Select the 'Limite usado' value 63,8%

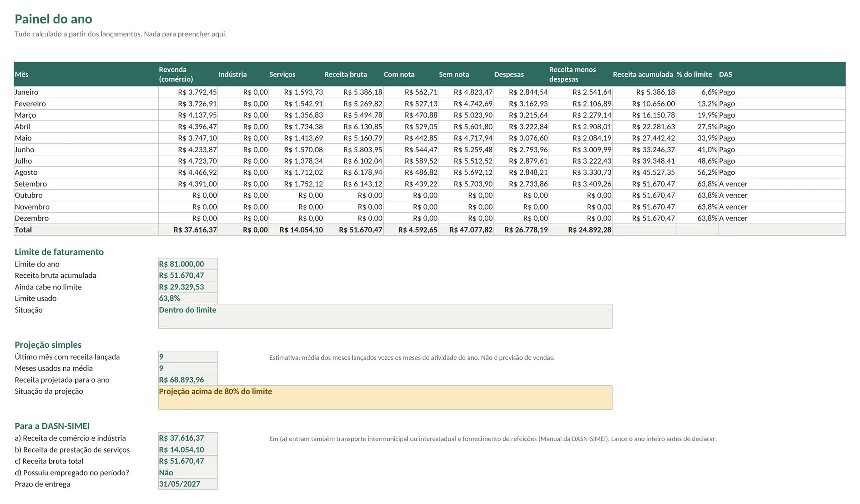pyautogui.click(x=188, y=298)
